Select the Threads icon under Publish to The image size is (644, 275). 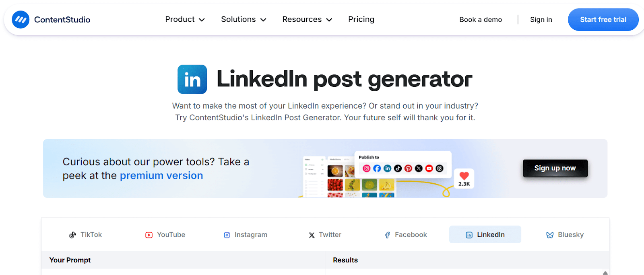click(440, 168)
